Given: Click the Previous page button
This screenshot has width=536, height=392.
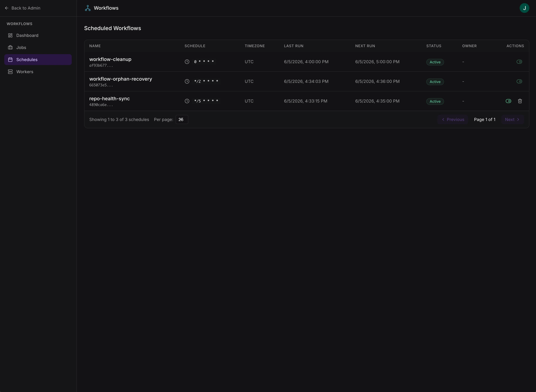Looking at the screenshot, I should pos(453,120).
